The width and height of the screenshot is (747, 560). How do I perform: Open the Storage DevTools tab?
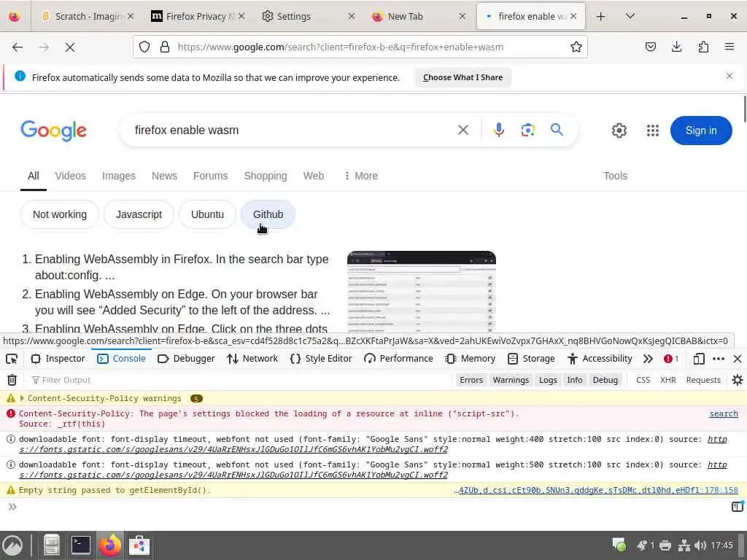click(531, 359)
